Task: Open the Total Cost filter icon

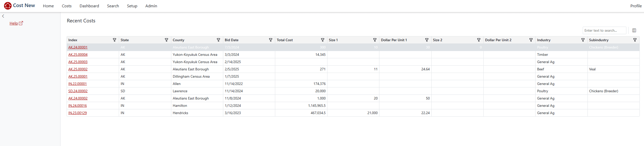Action: click(322, 40)
